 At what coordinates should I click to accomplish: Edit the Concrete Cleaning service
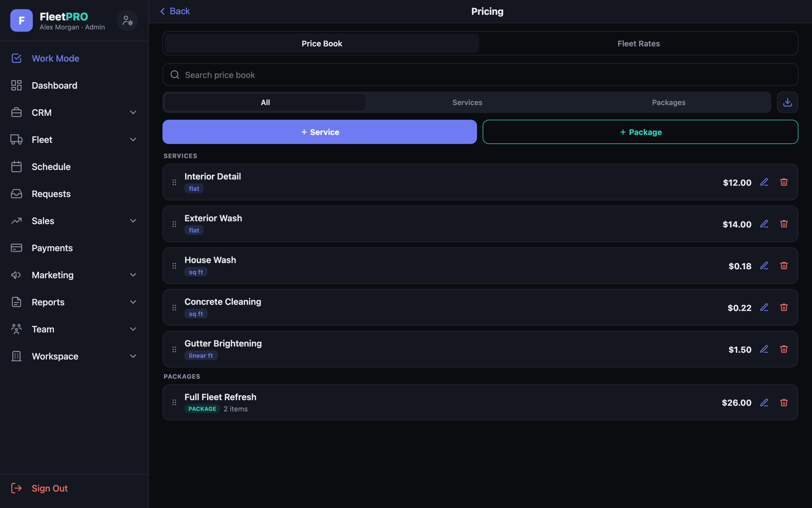tap(764, 307)
